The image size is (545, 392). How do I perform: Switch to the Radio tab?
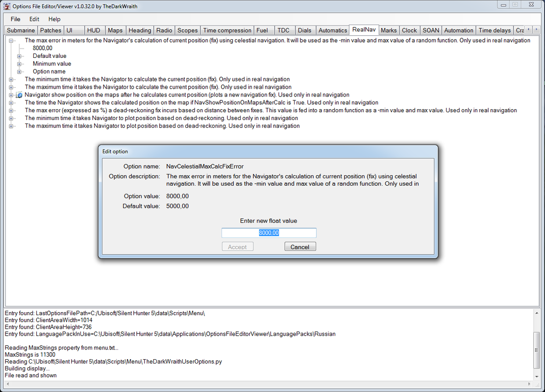(x=164, y=30)
